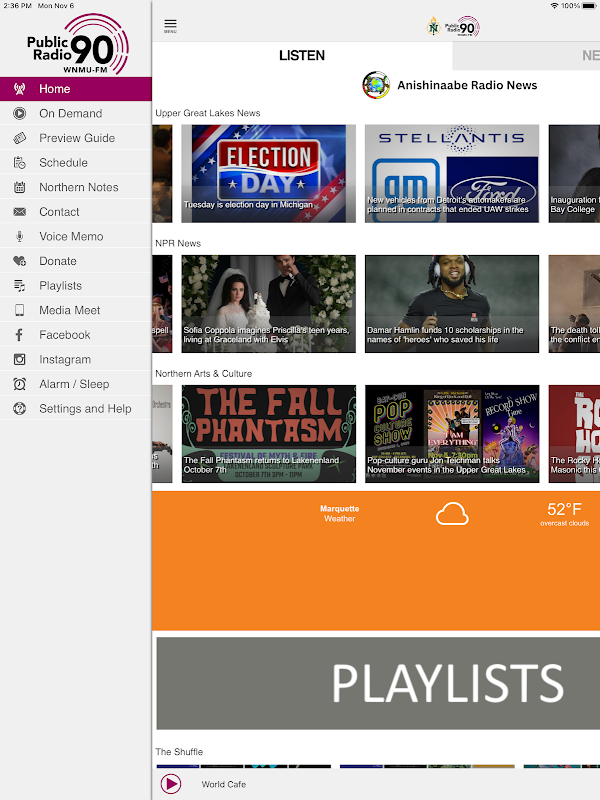
Task: Click the Alarm / Sleep clock icon
Action: [19, 384]
